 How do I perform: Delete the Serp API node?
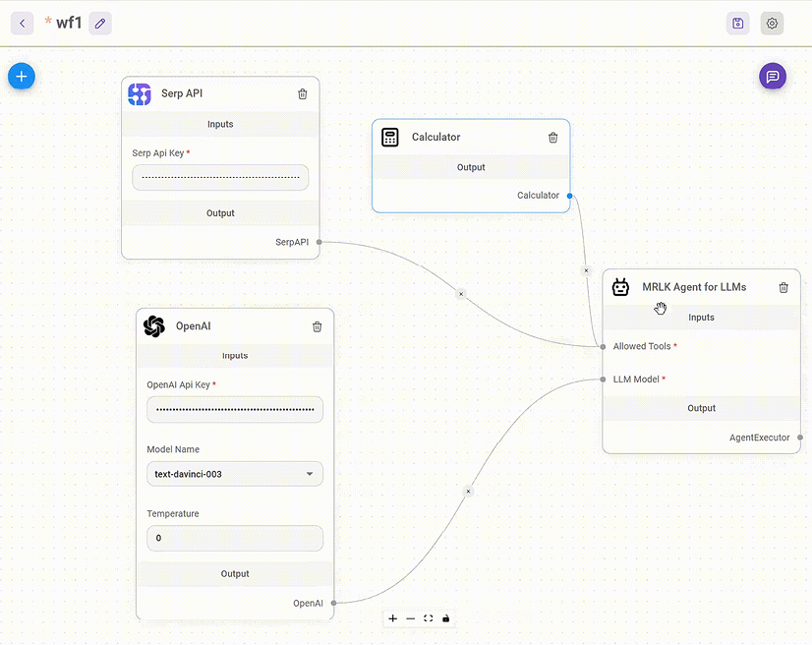(x=302, y=93)
